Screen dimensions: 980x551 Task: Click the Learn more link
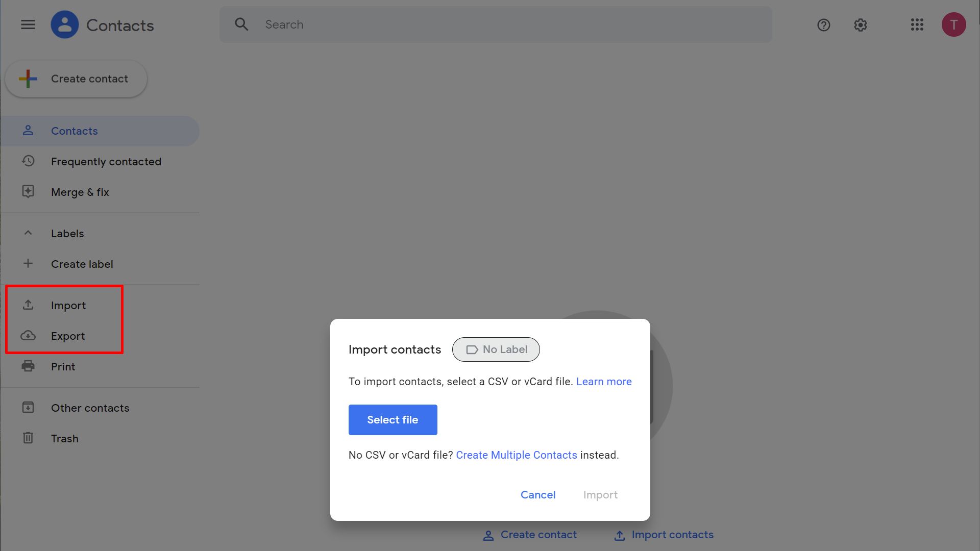pos(604,382)
